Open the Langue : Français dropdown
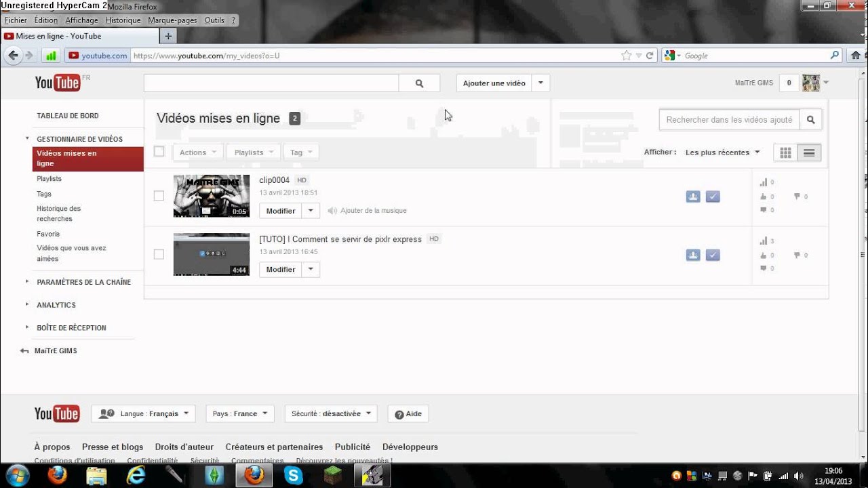 pyautogui.click(x=144, y=413)
